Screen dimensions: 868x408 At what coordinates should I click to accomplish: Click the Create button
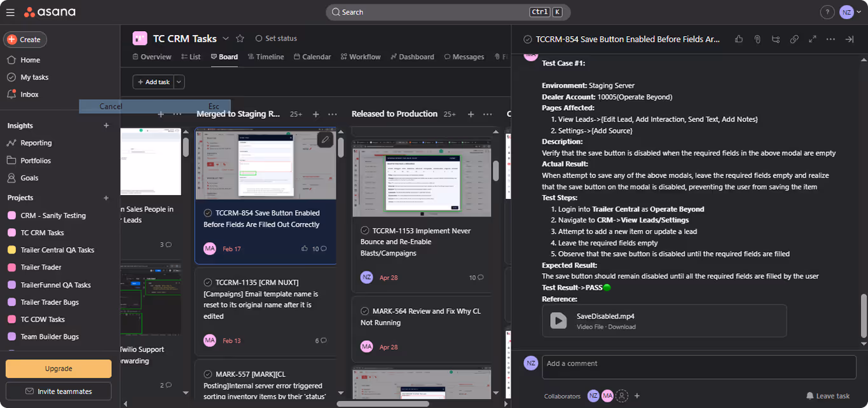click(25, 39)
